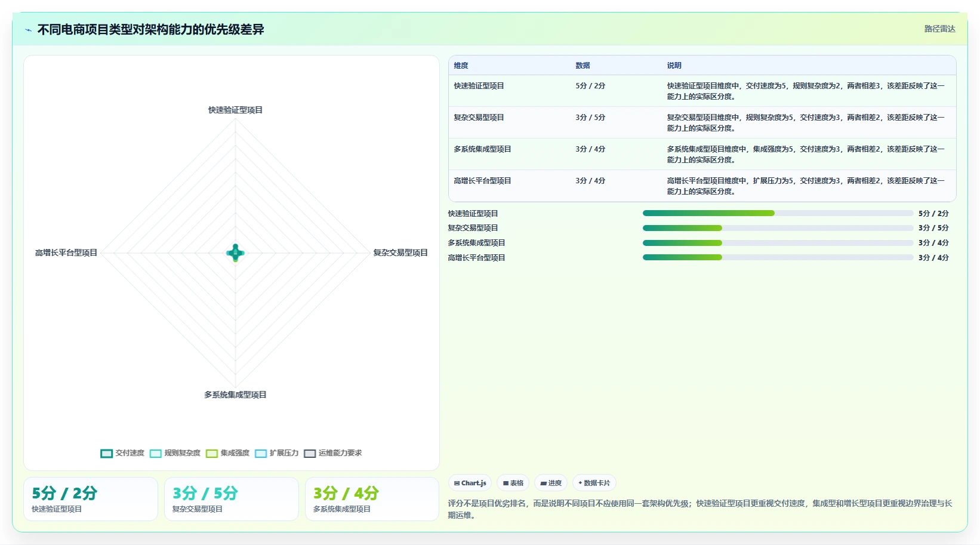
Task: Click 多系统集成型项目 label in progress list
Action: click(x=476, y=243)
